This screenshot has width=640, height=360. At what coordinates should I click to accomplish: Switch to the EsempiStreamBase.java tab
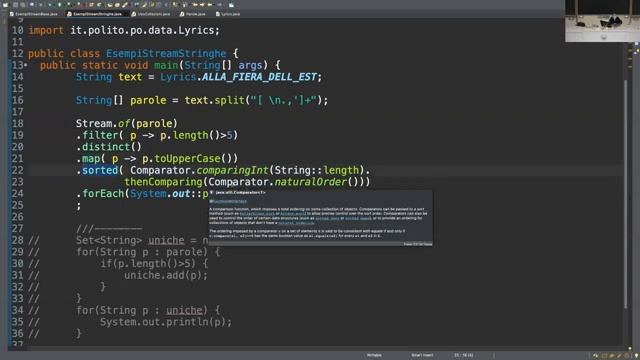33,14
